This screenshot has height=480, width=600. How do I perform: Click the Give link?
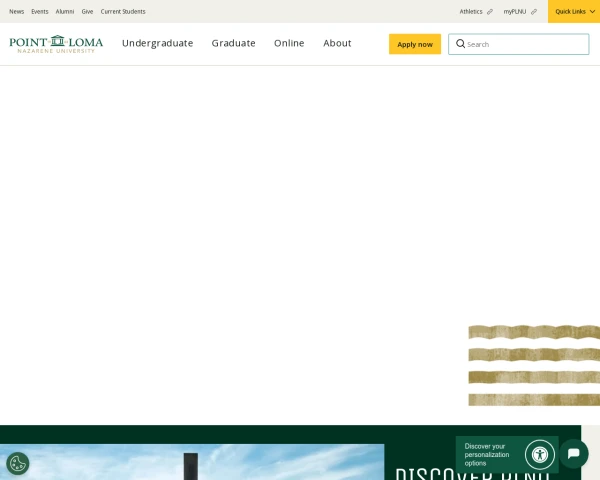coord(87,12)
